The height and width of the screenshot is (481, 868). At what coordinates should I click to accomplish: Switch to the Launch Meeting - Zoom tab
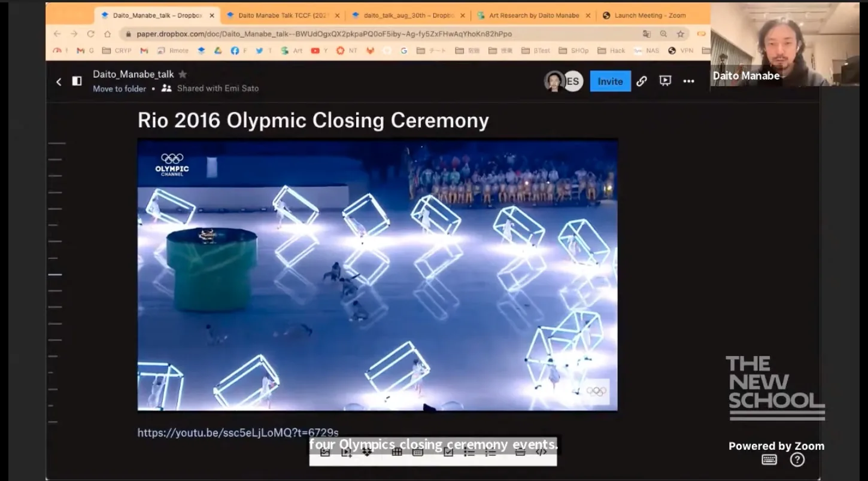click(x=650, y=16)
